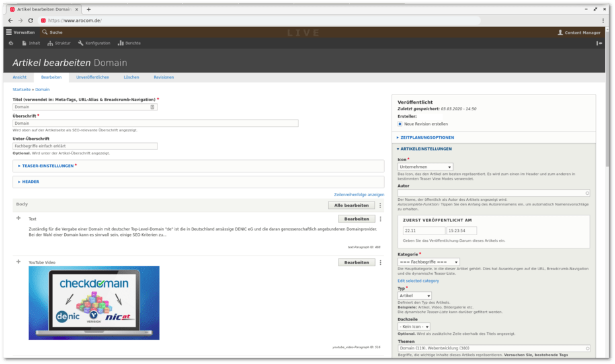Viewport: 615px width, 364px height.
Task: Switch to the Ansicht tab
Action: point(20,77)
